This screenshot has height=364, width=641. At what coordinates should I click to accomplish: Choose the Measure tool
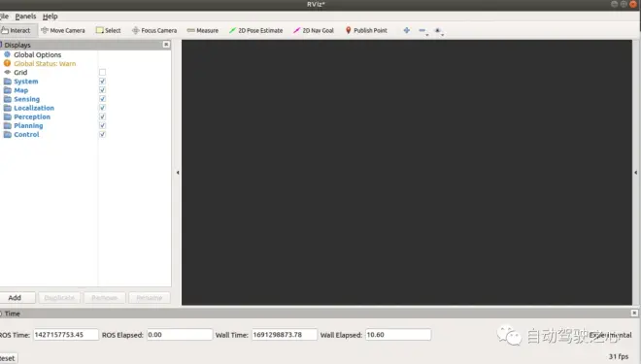[203, 31]
